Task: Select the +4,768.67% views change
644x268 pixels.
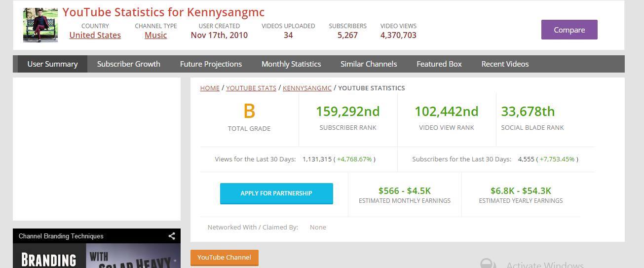Action: [354, 159]
